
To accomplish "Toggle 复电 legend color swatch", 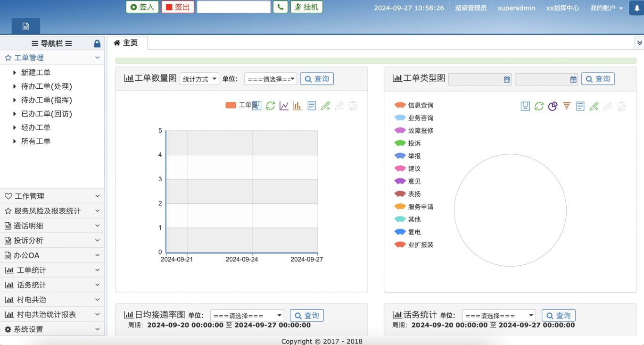I will click(400, 232).
